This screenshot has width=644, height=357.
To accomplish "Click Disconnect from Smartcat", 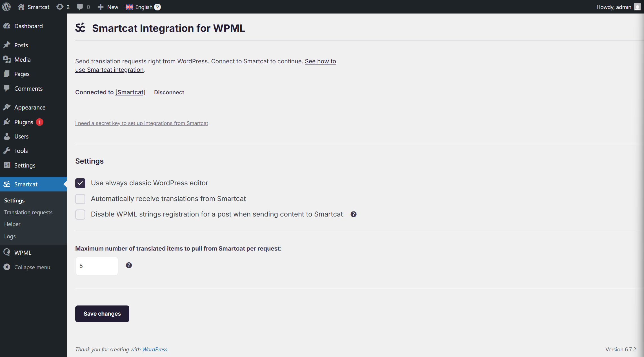I will pyautogui.click(x=169, y=92).
